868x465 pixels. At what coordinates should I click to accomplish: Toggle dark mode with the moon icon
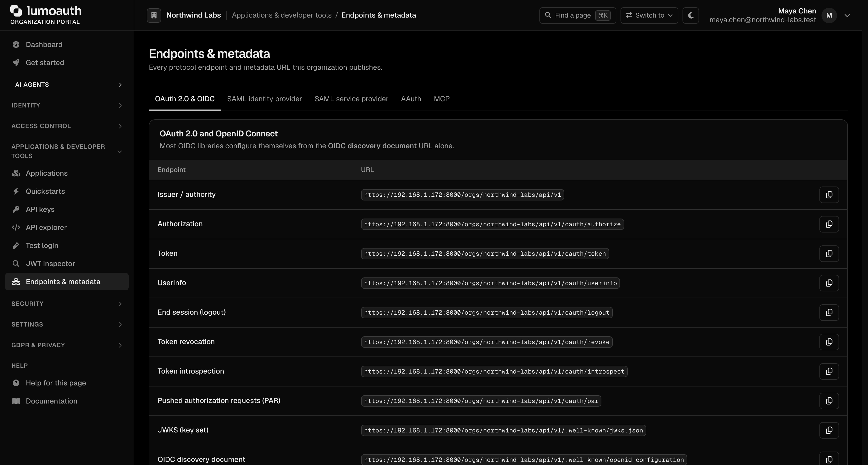point(691,16)
